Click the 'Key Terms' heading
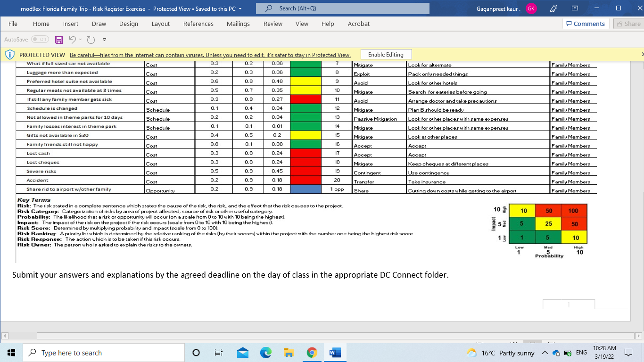 34,200
